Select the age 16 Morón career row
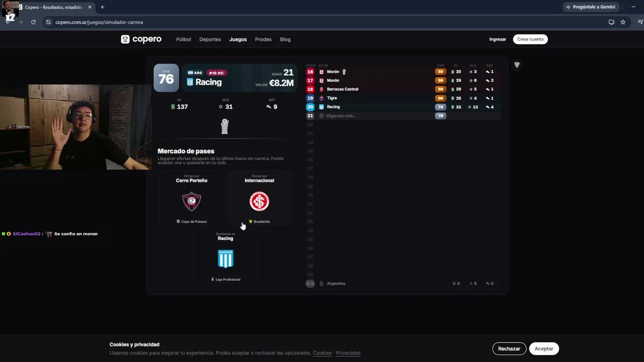 coord(404,72)
